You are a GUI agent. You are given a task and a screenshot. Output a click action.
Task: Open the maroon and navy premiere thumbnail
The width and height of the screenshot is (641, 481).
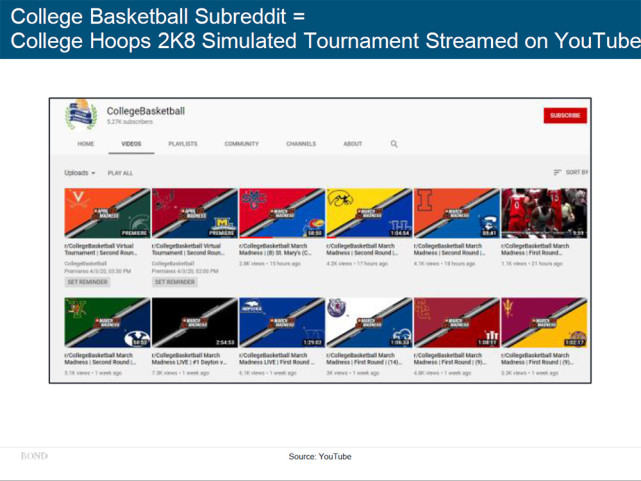pyautogui.click(x=195, y=213)
